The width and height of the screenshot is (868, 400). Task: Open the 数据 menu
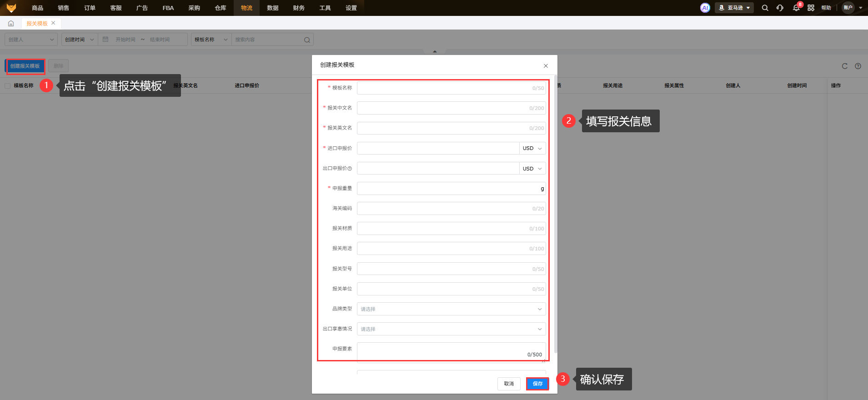(x=273, y=8)
